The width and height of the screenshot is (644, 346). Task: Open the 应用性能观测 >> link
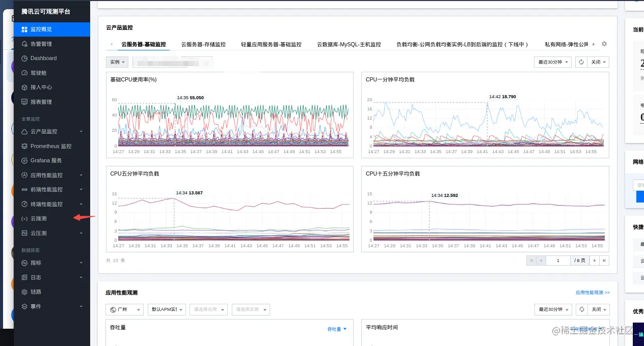(x=593, y=293)
